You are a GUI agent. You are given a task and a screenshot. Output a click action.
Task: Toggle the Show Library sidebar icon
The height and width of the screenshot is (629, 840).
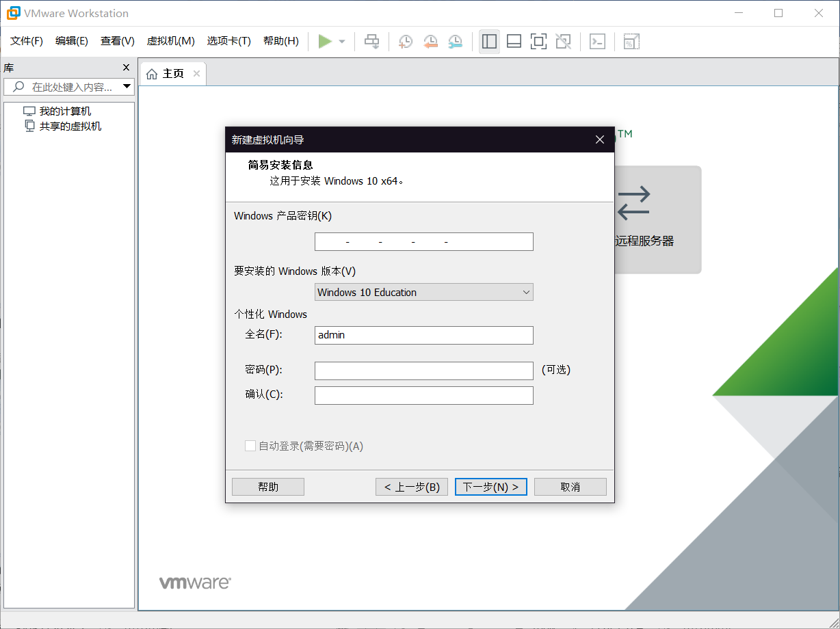(x=489, y=42)
